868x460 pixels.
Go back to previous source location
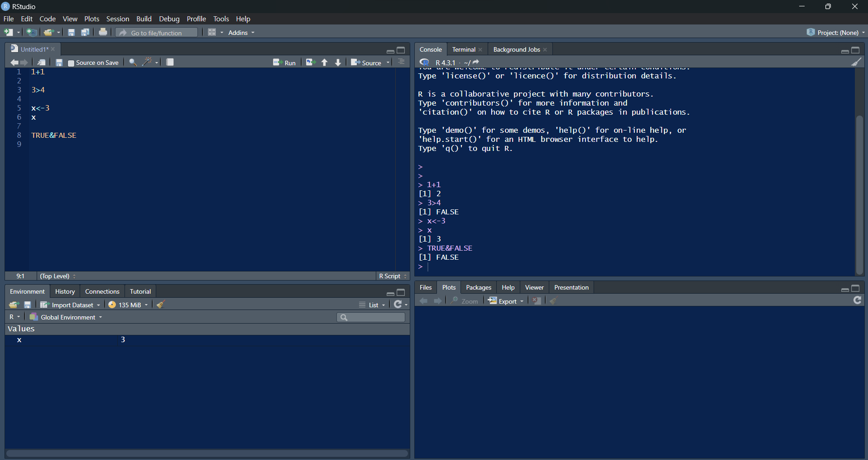point(14,63)
